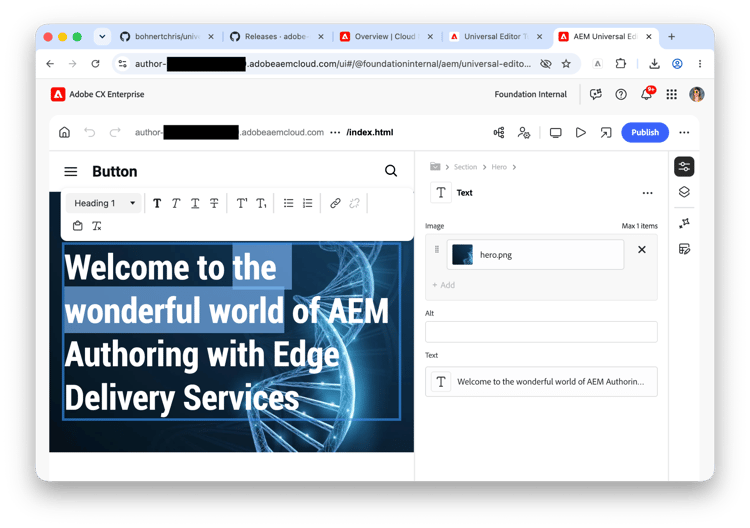Select Hero in the breadcrumb
This screenshot has height=528, width=750.
point(499,167)
